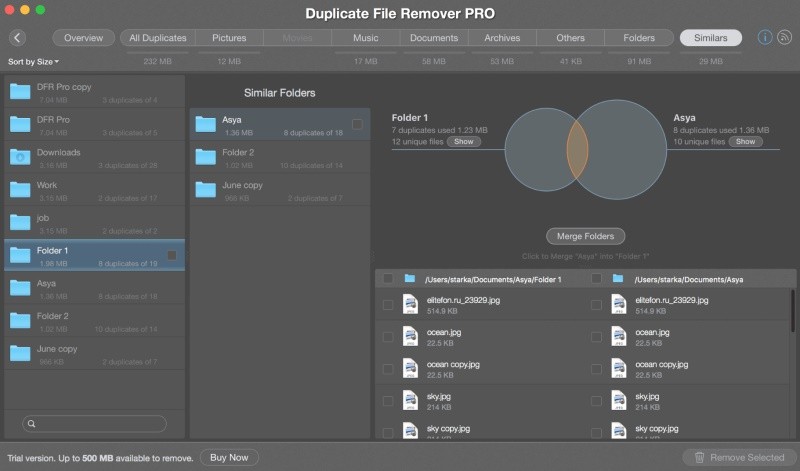Show unique files of Asya
800x471 pixels.
point(745,141)
